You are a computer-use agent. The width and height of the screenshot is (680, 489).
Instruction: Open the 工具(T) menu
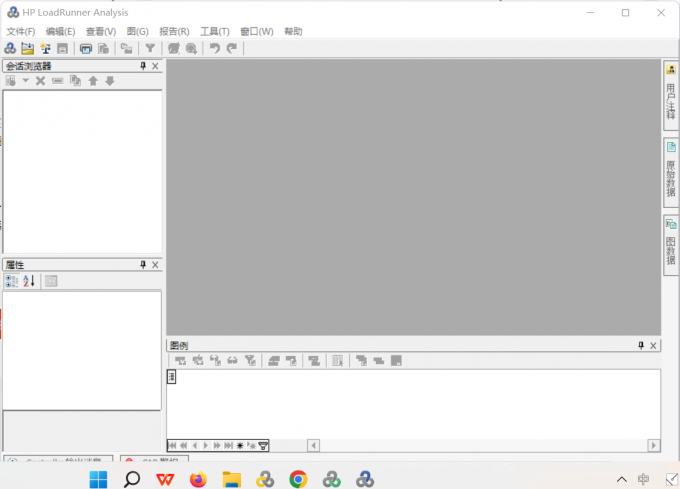215,31
